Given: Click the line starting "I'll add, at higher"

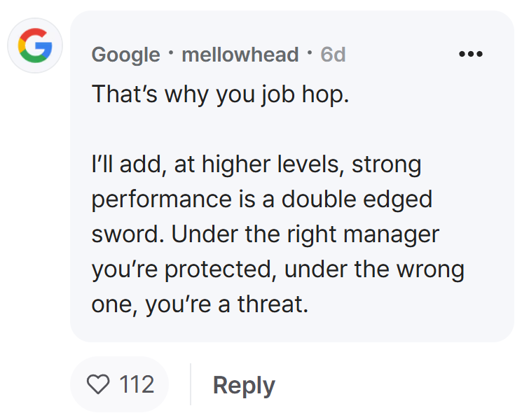Looking at the screenshot, I should pos(256,164).
